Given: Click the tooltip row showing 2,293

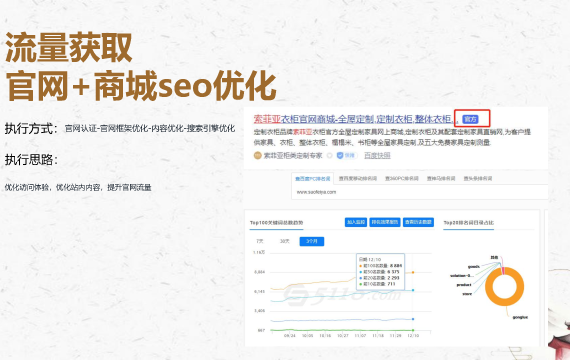Looking at the screenshot, I should pos(379,278).
